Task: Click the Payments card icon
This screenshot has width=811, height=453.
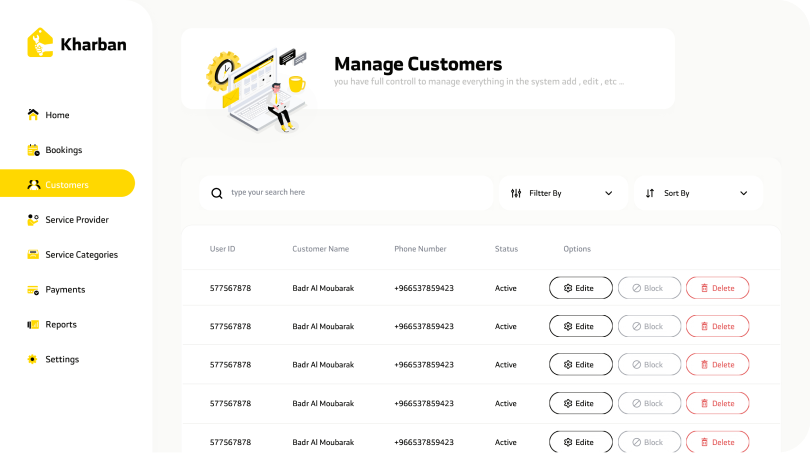Action: pos(33,290)
